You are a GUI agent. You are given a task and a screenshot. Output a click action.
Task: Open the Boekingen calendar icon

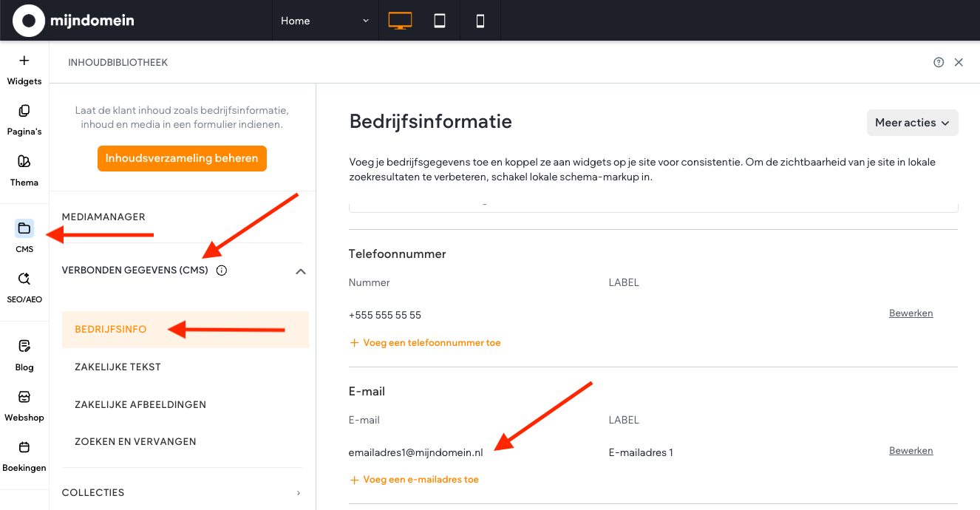coord(24,447)
